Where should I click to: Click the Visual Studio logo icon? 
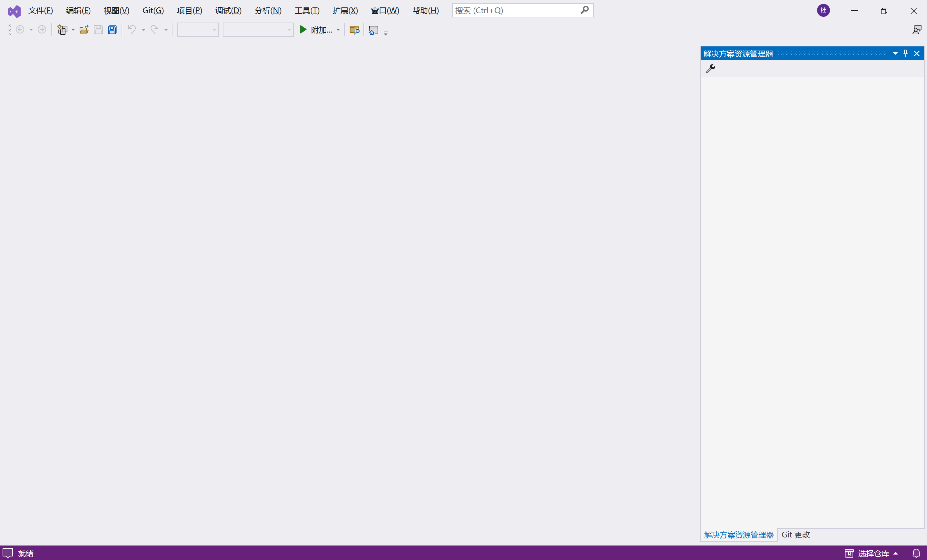[x=14, y=11]
